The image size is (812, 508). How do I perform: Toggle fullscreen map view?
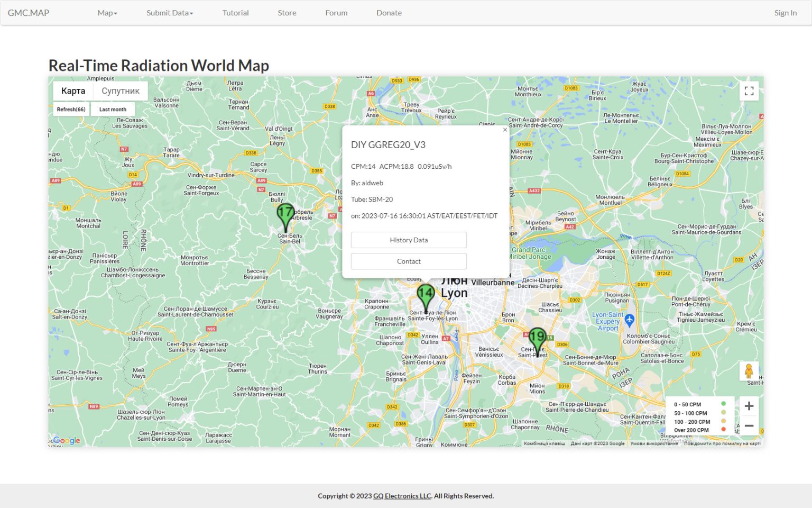[749, 91]
